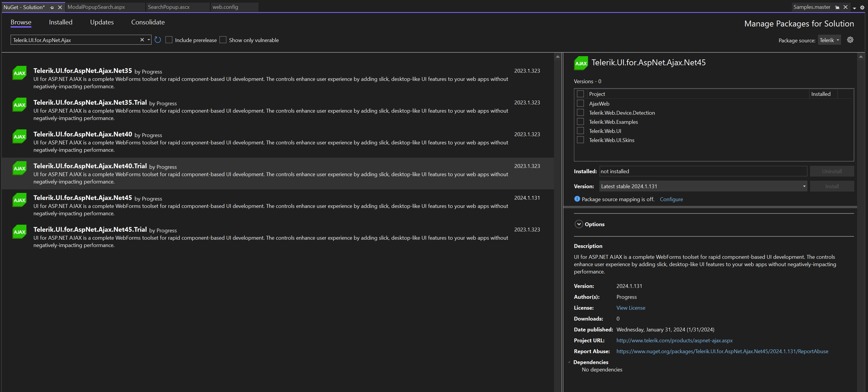Viewport: 868px width, 392px height.
Task: Click the View License link
Action: pos(630,308)
